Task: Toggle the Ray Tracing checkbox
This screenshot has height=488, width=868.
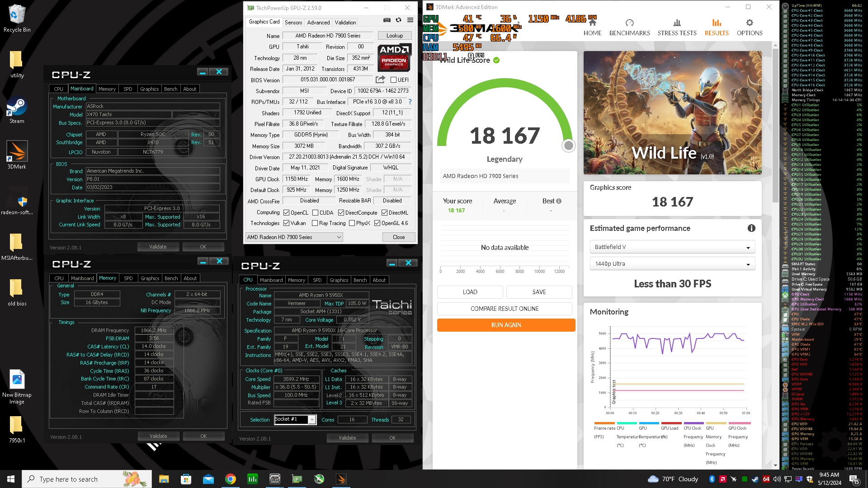Action: click(x=314, y=223)
